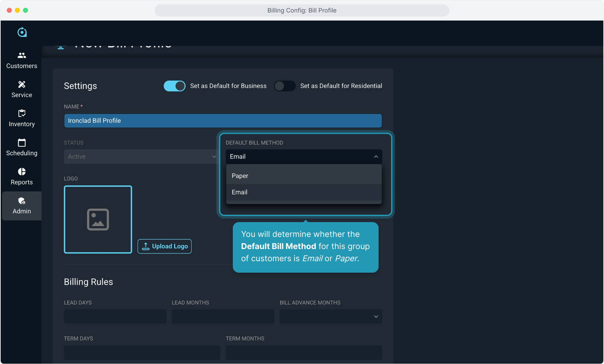
Task: Enable Set as Default for Residential toggle
Action: tap(284, 86)
